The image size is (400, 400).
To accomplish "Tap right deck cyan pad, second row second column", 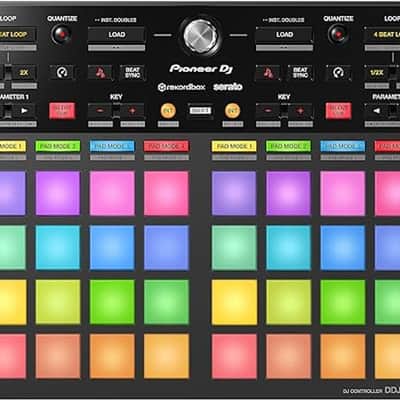I will point(288,248).
